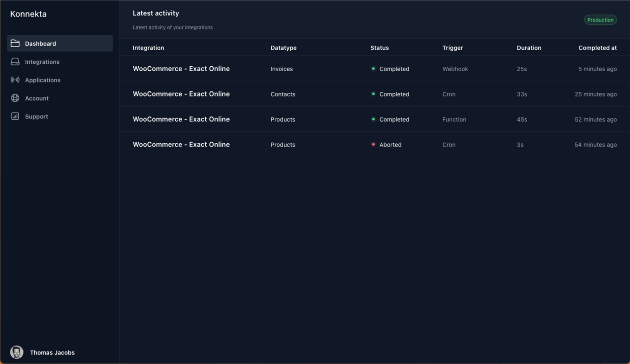Click the Status column header

[379, 48]
